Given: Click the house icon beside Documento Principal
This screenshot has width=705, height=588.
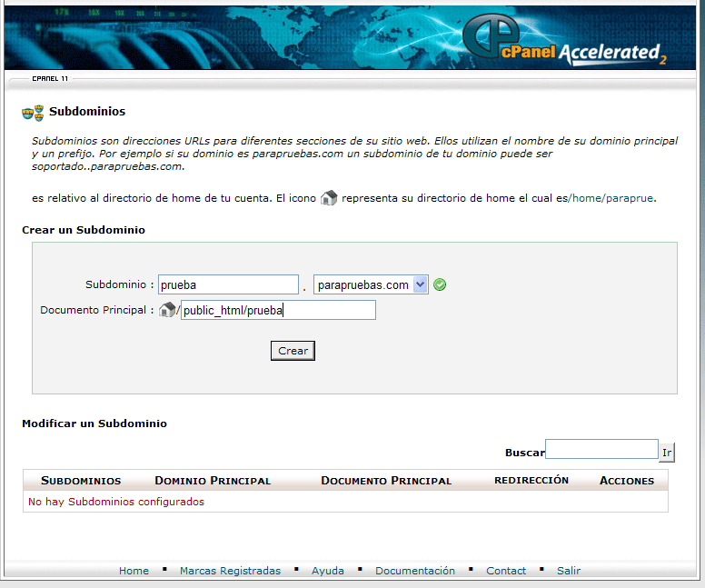Looking at the screenshot, I should coord(166,311).
